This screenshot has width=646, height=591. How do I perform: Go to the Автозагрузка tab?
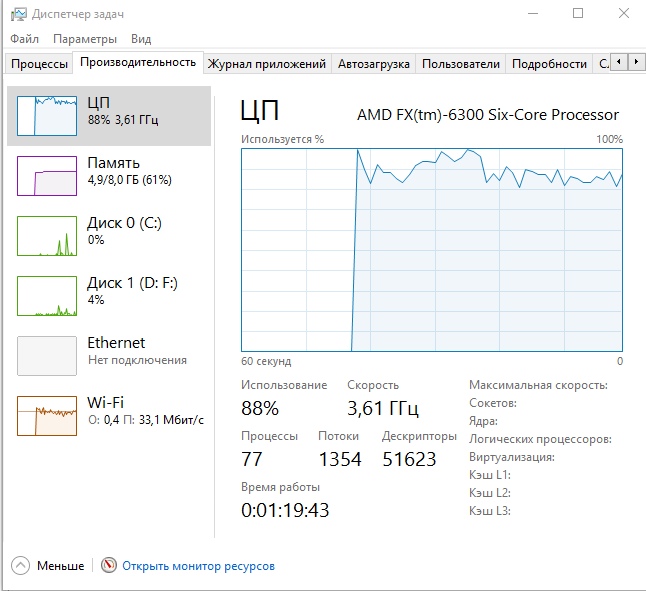pyautogui.click(x=374, y=64)
